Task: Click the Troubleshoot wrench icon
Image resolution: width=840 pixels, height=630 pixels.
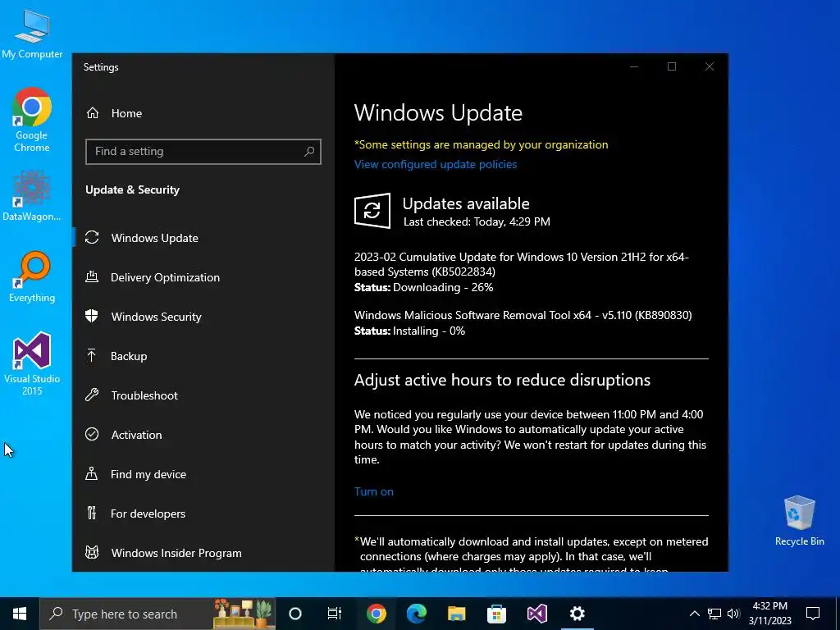Action: pyautogui.click(x=92, y=395)
